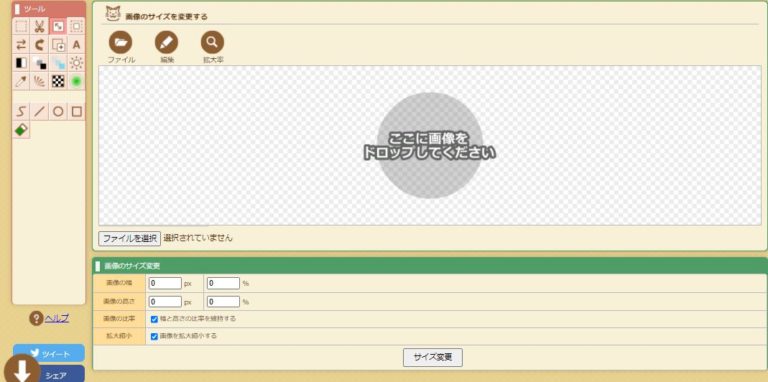Toggle the 画像を拡大縮小する checkbox
The image size is (768, 382).
point(154,336)
